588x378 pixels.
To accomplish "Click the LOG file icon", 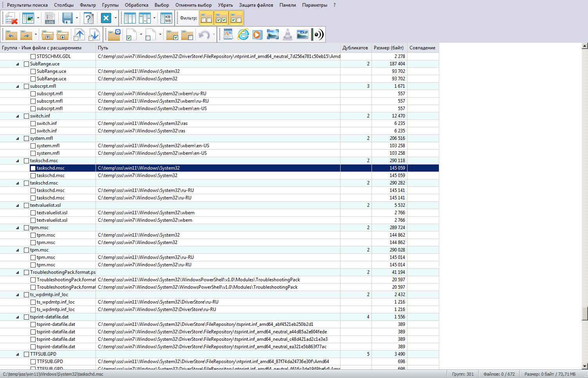I will (x=50, y=18).
